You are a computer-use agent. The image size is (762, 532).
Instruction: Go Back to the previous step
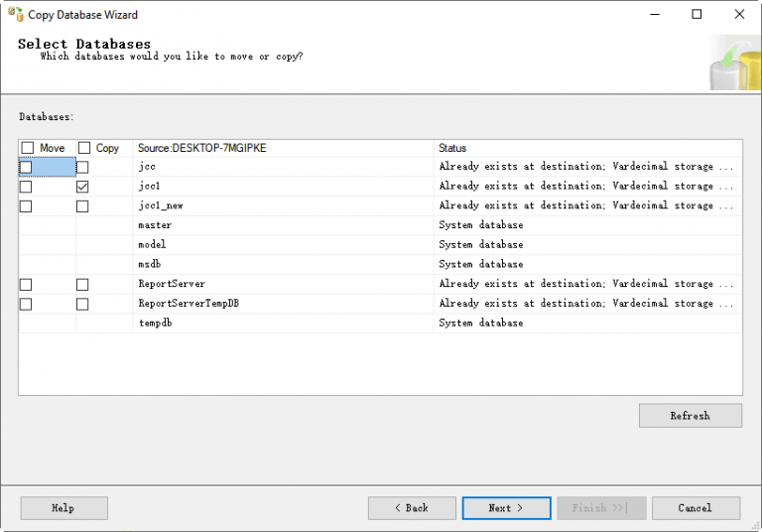coord(412,508)
